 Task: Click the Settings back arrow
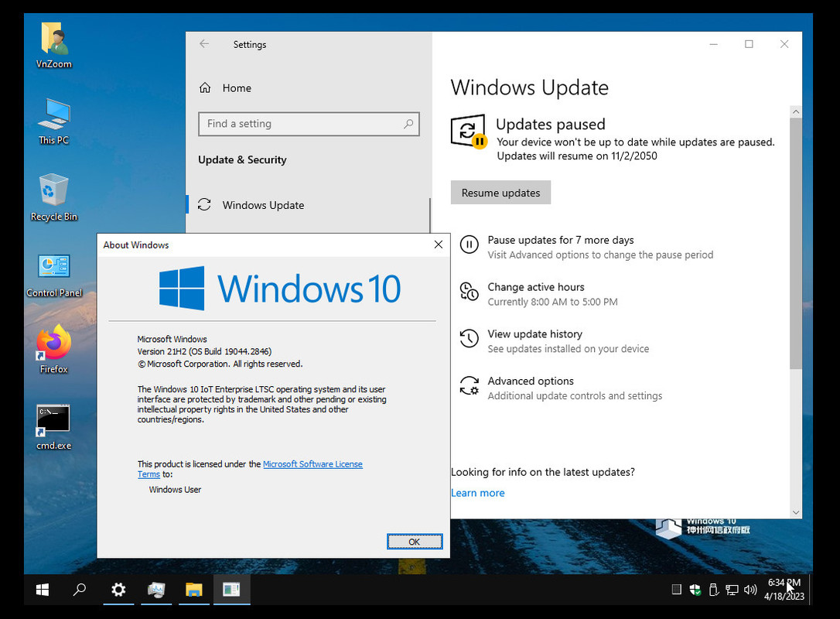coord(204,44)
